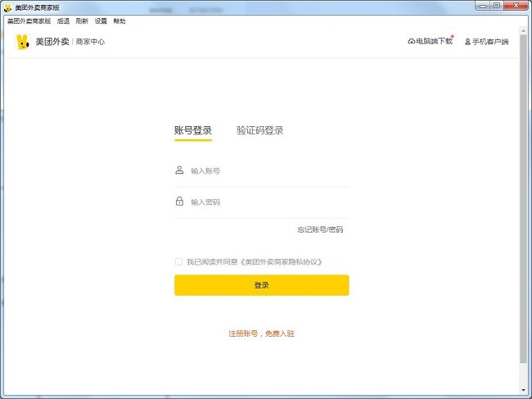The width and height of the screenshot is (532, 399).
Task: Click the 电脑端下载 cloud download icon
Action: coord(411,42)
